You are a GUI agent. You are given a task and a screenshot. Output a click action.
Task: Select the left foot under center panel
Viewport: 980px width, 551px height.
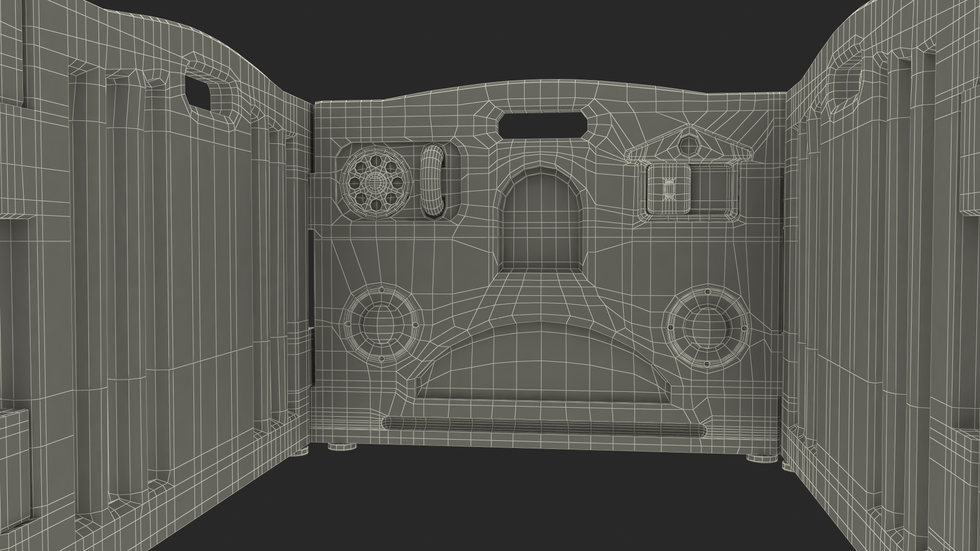342,446
